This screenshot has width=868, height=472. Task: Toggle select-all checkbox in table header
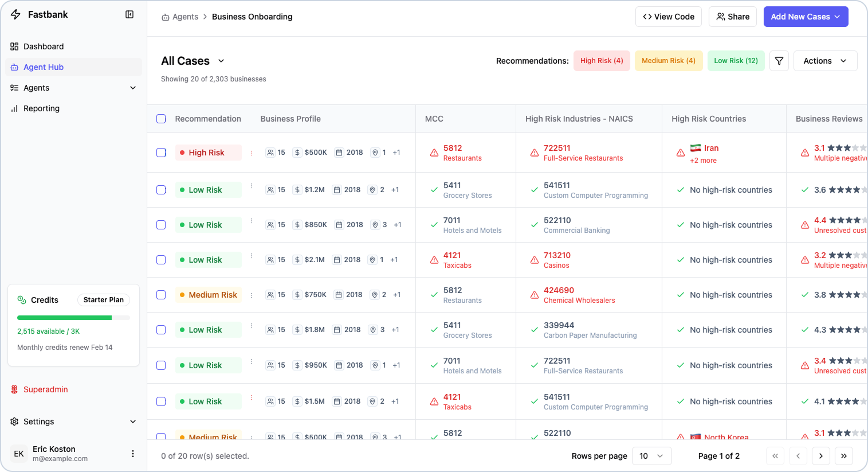click(x=161, y=119)
